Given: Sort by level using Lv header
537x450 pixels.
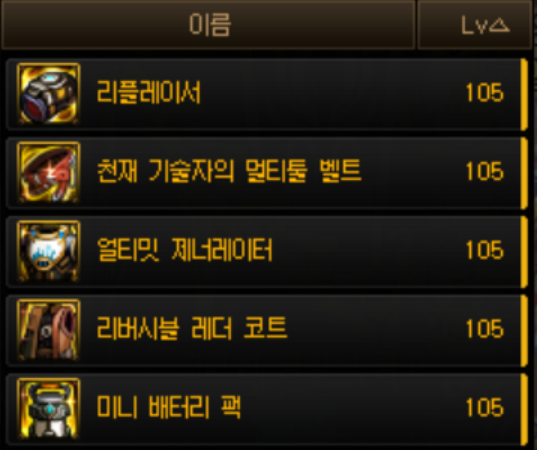Looking at the screenshot, I should 475,25.
